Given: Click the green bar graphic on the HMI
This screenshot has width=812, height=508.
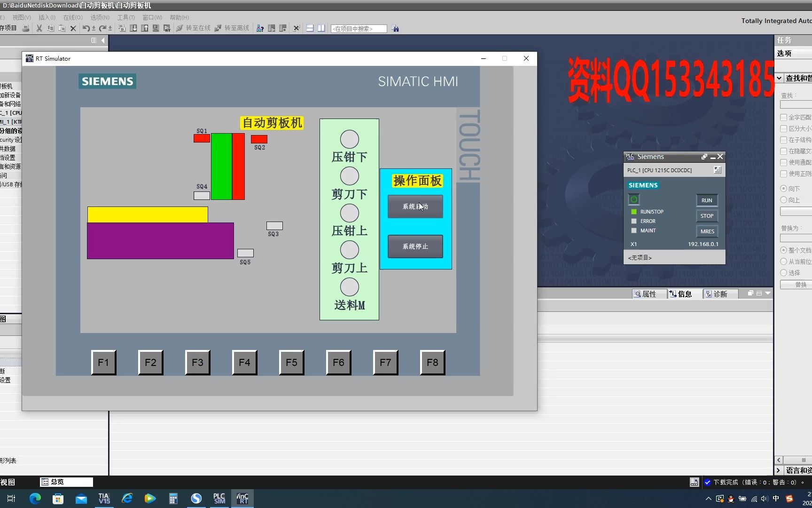Looking at the screenshot, I should click(221, 167).
